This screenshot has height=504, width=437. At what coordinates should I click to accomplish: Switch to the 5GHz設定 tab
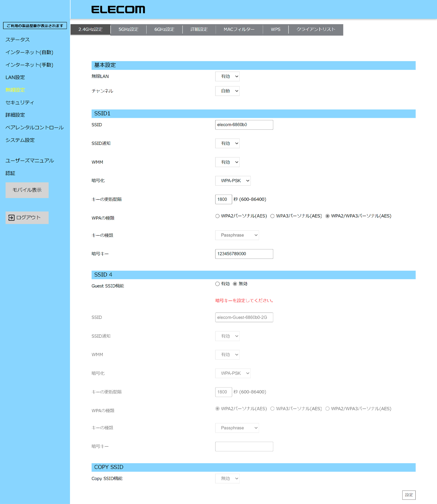pyautogui.click(x=128, y=29)
